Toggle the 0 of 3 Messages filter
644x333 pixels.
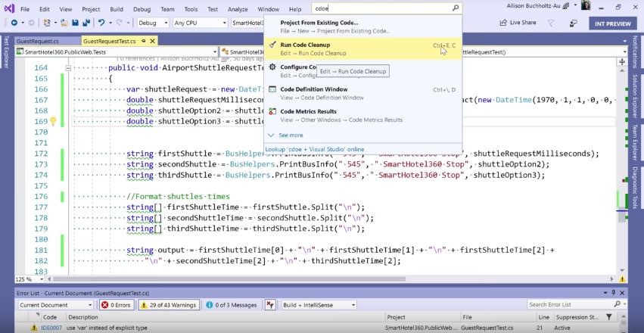point(232,305)
